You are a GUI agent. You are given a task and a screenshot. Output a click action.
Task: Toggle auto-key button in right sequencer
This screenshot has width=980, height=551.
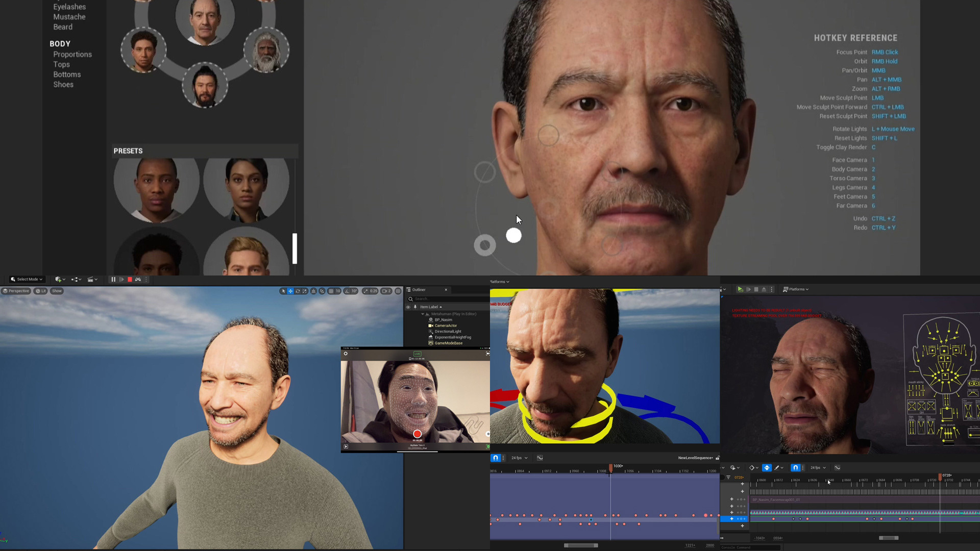tap(767, 468)
